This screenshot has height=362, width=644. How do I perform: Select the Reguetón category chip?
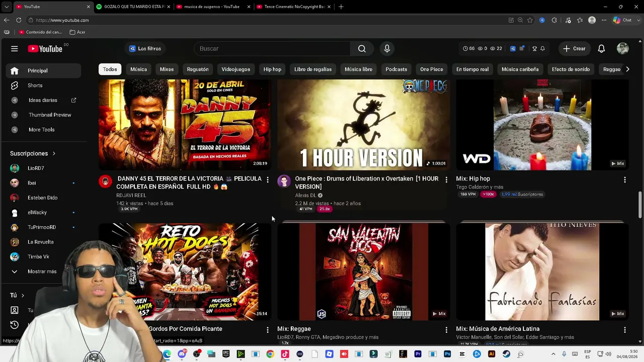198,69
